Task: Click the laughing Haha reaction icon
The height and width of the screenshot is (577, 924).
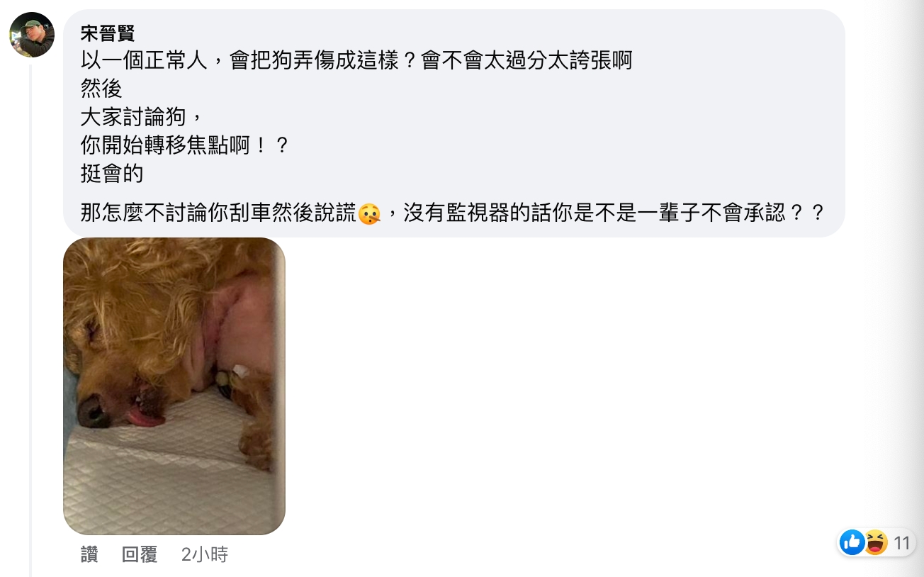Action: point(876,543)
